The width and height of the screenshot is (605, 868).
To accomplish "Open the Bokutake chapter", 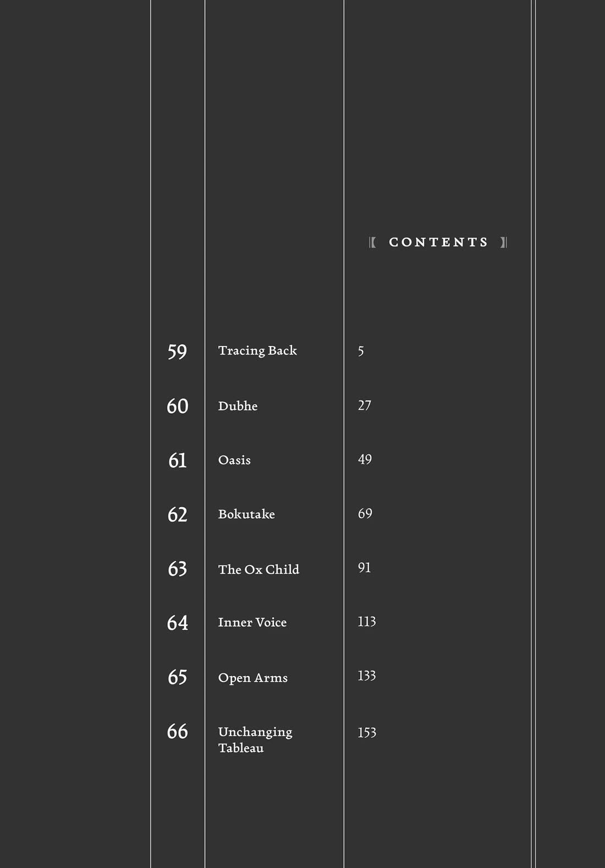I will (x=246, y=514).
